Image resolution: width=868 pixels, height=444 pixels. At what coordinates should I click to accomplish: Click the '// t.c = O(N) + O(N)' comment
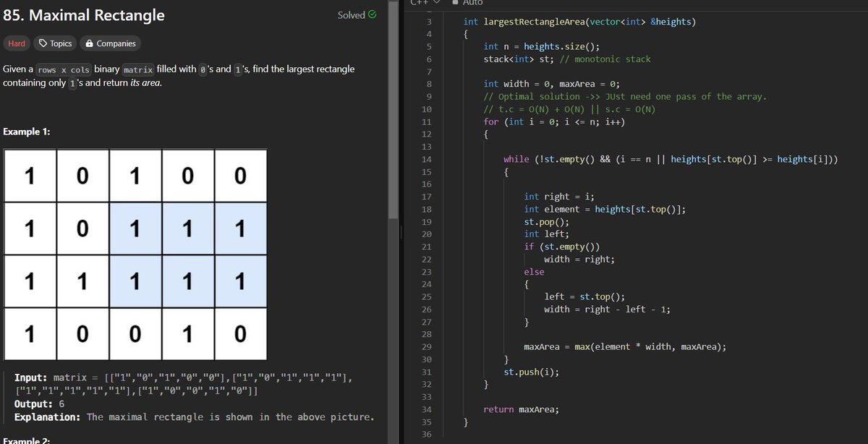(x=570, y=109)
